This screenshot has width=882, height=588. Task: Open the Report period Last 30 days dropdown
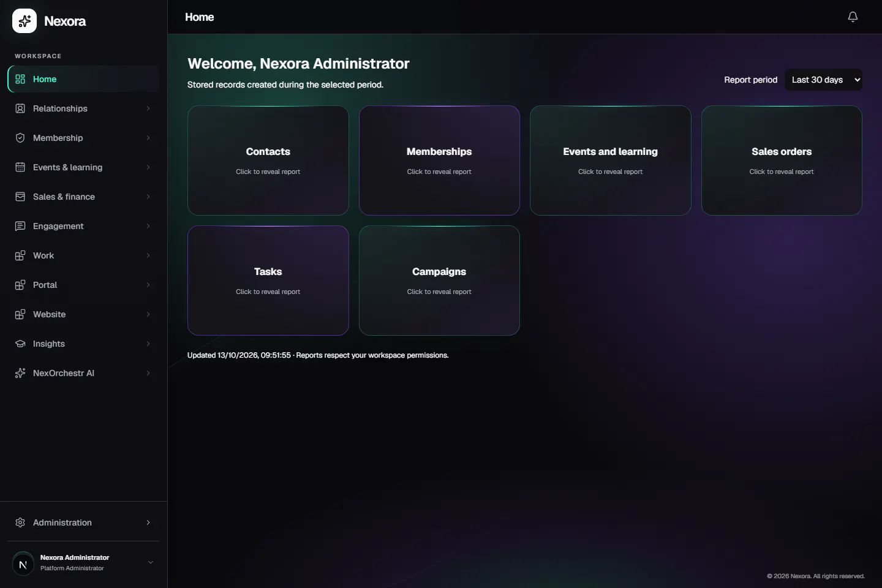click(823, 80)
